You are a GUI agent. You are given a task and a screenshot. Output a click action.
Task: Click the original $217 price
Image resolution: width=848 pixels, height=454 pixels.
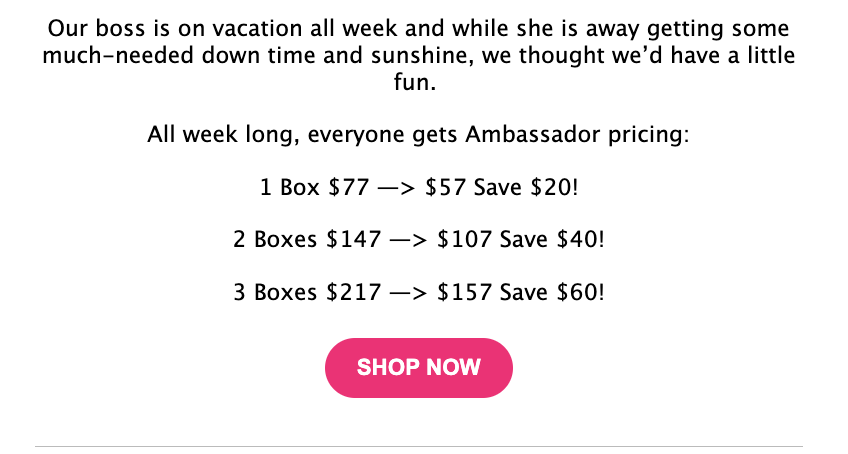coord(354,292)
